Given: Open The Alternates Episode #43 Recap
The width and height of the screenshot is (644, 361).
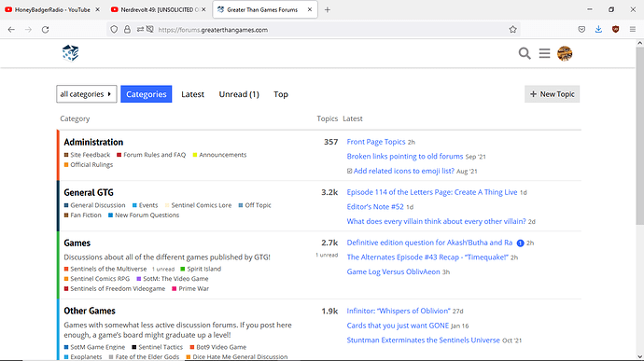Looking at the screenshot, I should 427,257.
